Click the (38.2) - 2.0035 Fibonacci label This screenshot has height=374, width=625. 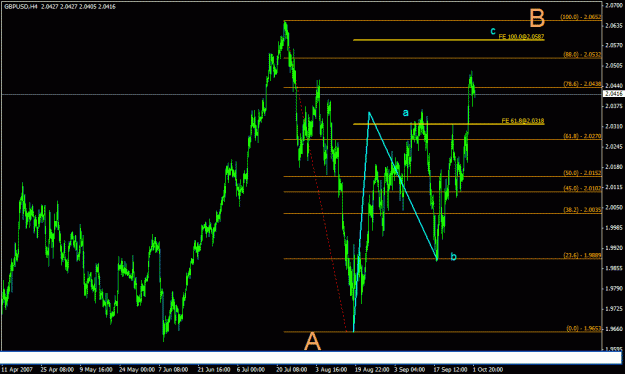click(582, 210)
